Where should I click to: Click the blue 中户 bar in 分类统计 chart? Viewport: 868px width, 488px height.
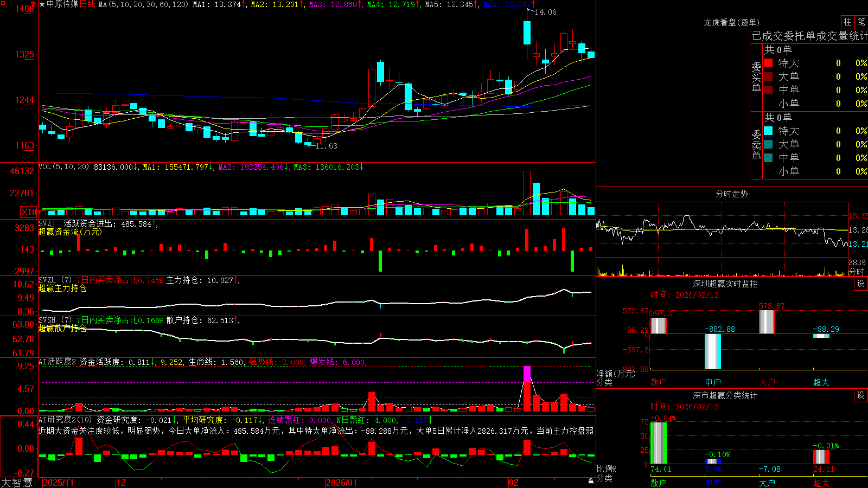point(713,461)
